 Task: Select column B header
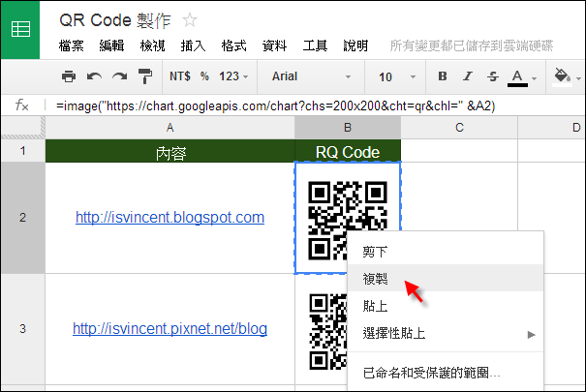pyautogui.click(x=348, y=128)
